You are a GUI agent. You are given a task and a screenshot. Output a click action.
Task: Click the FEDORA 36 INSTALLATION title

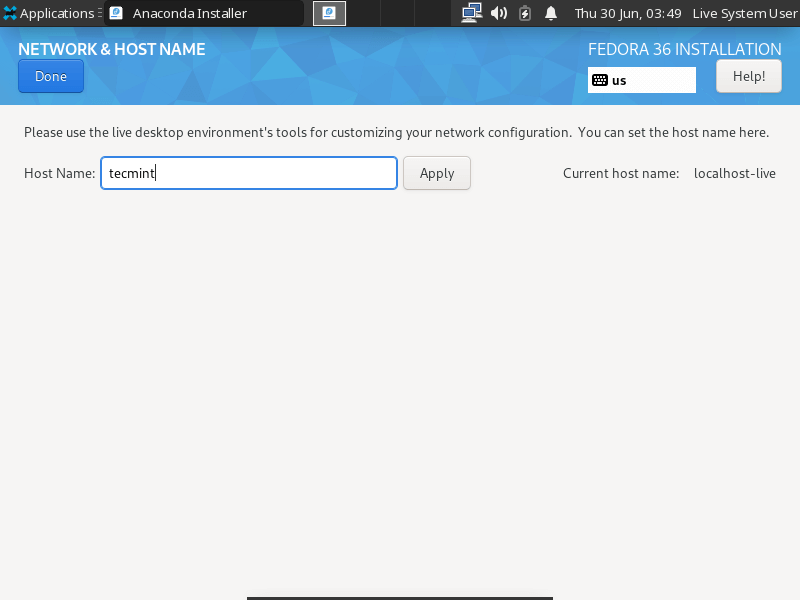685,49
